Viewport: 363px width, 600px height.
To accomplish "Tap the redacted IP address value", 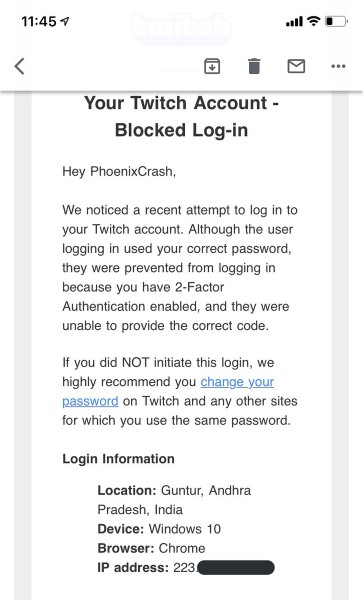I will pyautogui.click(x=236, y=567).
